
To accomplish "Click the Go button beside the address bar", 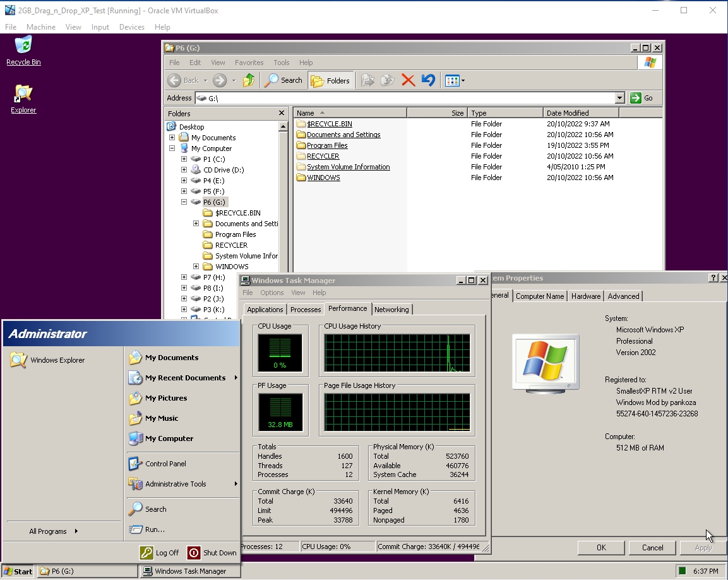I will (x=642, y=98).
